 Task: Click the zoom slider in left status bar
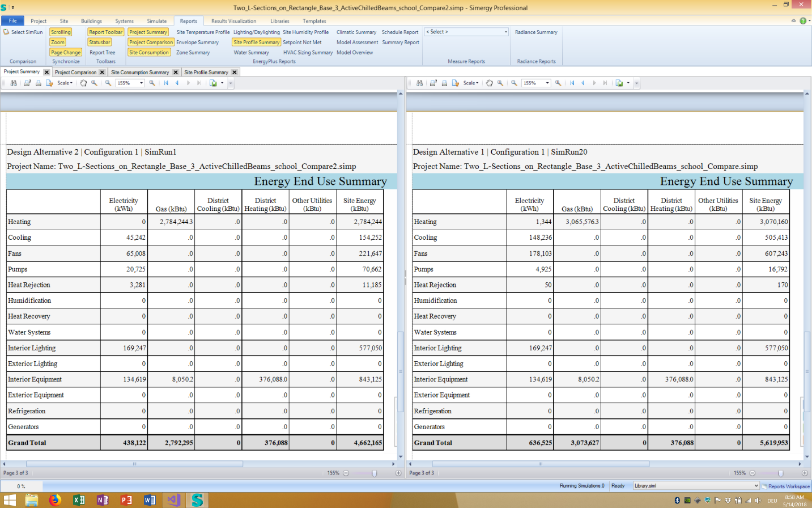pyautogui.click(x=374, y=473)
